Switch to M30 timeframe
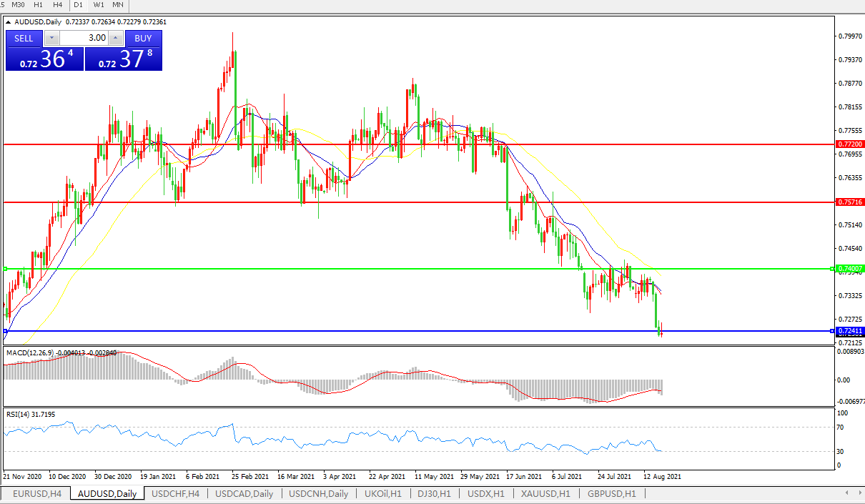Viewport: 865px width, 504px height. [19, 4]
